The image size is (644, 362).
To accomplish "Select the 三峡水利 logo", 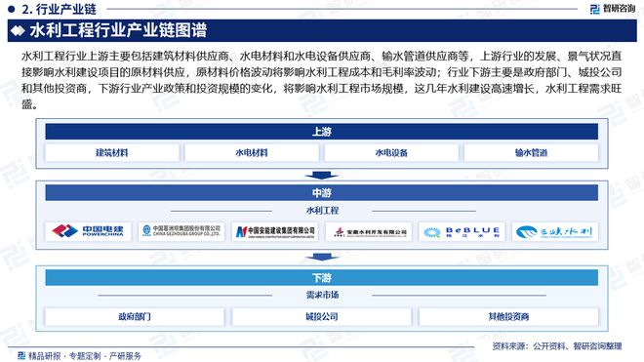I will (555, 232).
